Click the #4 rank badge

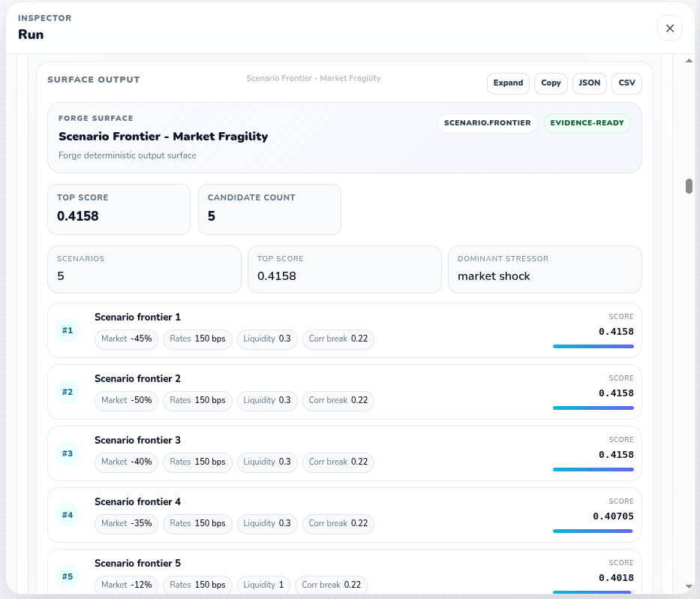point(68,516)
